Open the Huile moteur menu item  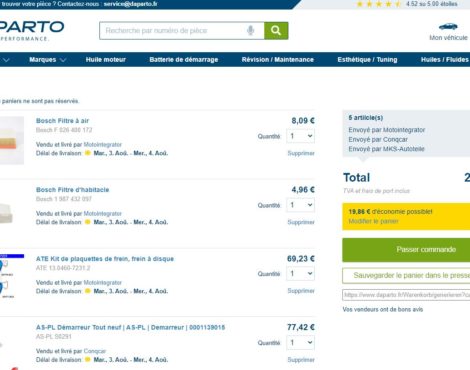pos(106,60)
